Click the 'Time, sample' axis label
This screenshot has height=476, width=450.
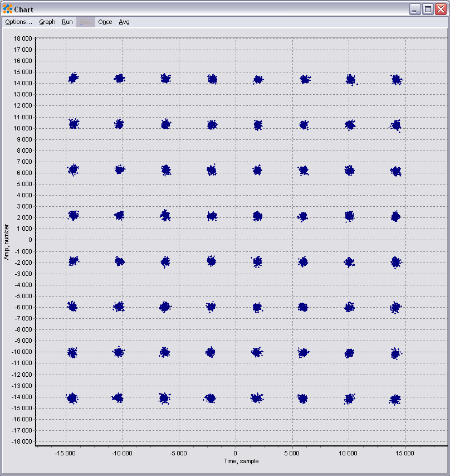pyautogui.click(x=241, y=461)
